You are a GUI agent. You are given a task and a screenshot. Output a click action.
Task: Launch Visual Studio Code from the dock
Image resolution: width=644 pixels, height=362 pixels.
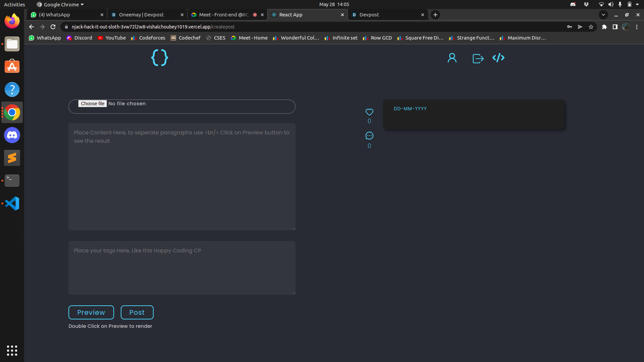point(12,203)
